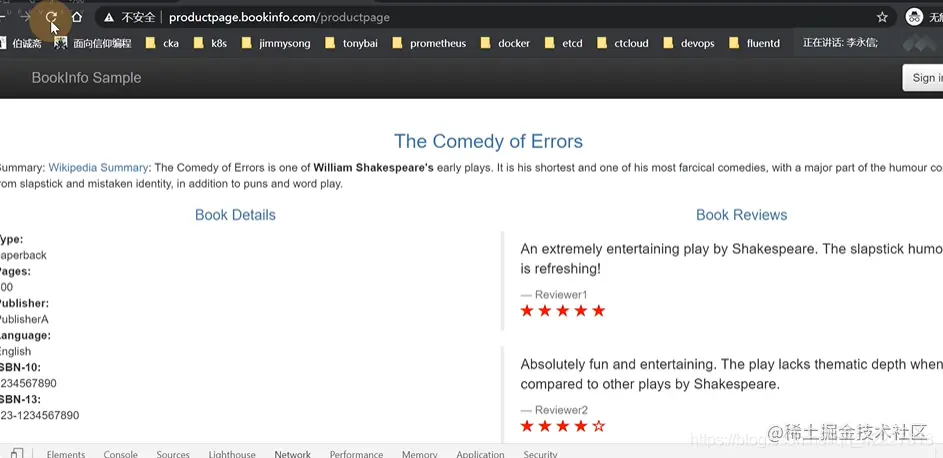
Task: Open the ctcloud bookmarks folder
Action: pyautogui.click(x=623, y=43)
